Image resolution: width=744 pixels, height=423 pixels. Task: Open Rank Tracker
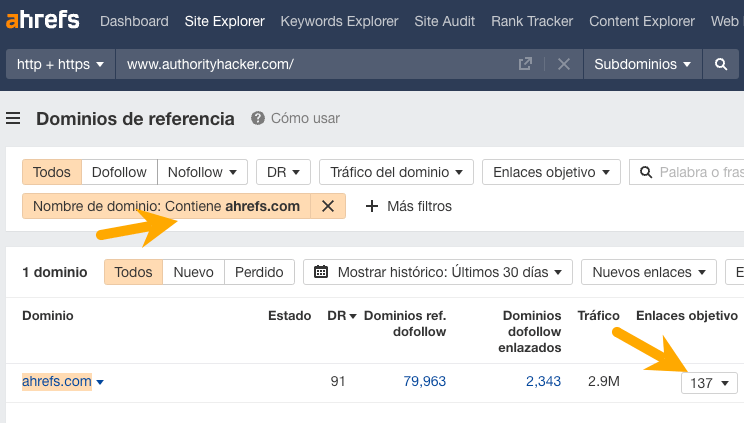tap(532, 21)
